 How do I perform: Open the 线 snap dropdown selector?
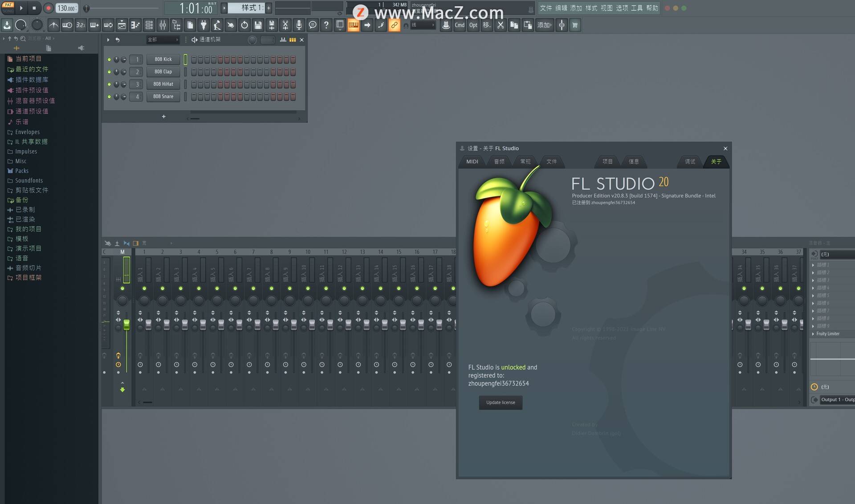(x=423, y=25)
